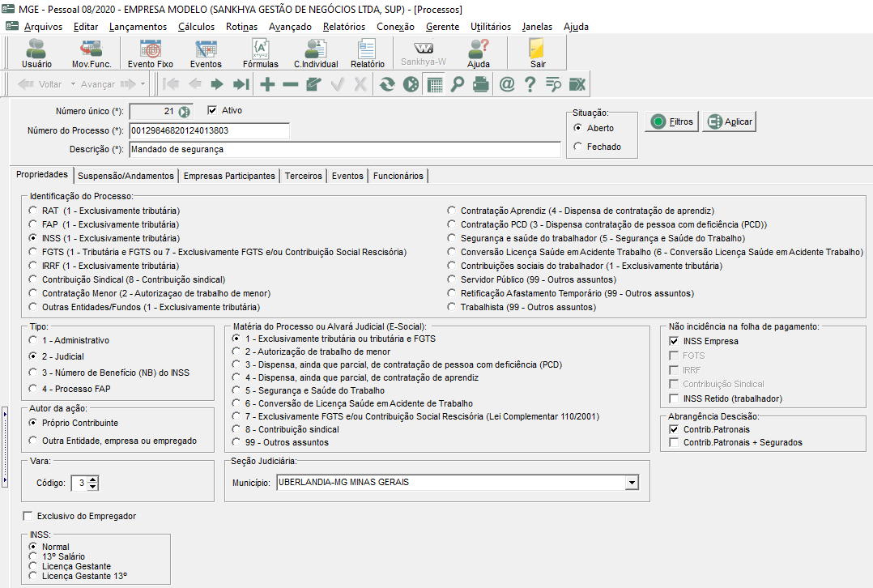Click the Vara Código number field
This screenshot has width=873, height=588.
[x=79, y=483]
